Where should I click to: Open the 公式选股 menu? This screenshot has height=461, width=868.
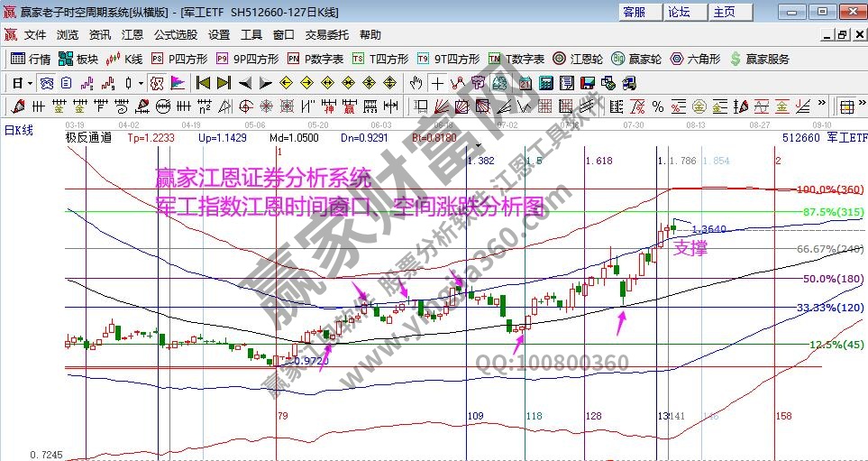(x=175, y=35)
